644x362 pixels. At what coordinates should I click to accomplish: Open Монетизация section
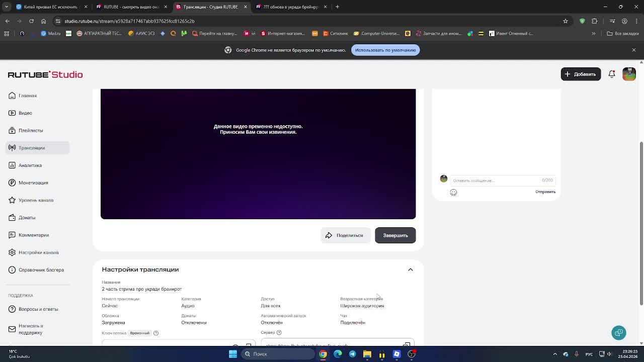[x=33, y=183]
